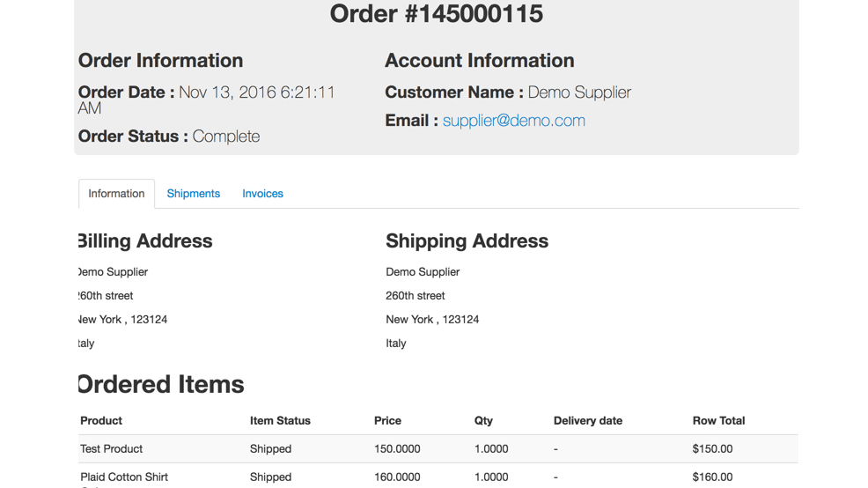
Task: Click the Order Information heading
Action: pos(160,61)
